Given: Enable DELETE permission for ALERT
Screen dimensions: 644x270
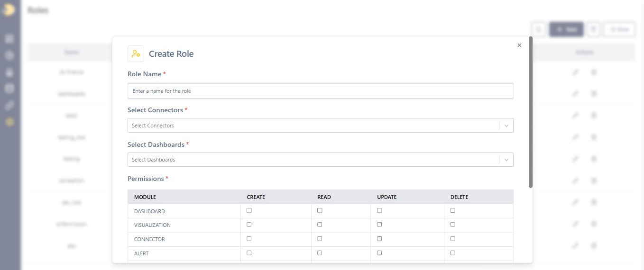Looking at the screenshot, I should pyautogui.click(x=453, y=253).
